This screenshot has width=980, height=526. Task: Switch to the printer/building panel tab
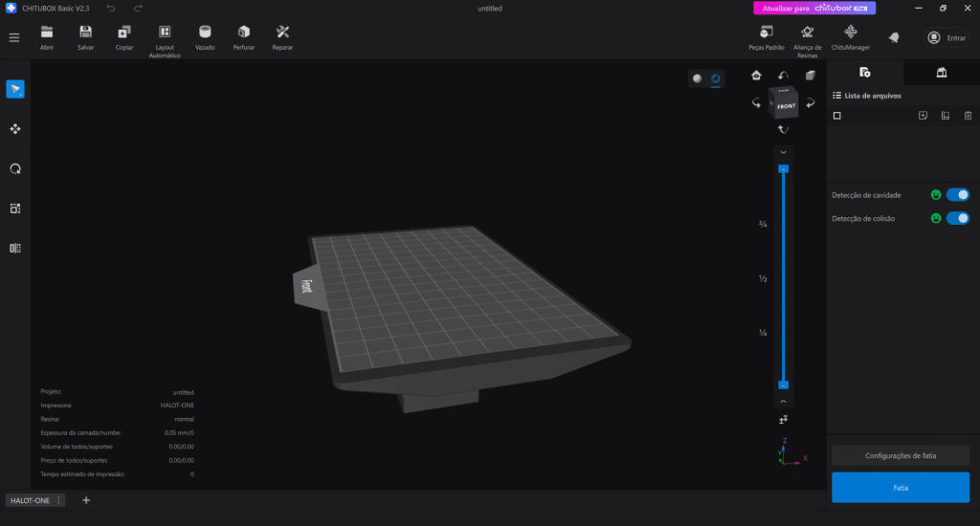942,73
